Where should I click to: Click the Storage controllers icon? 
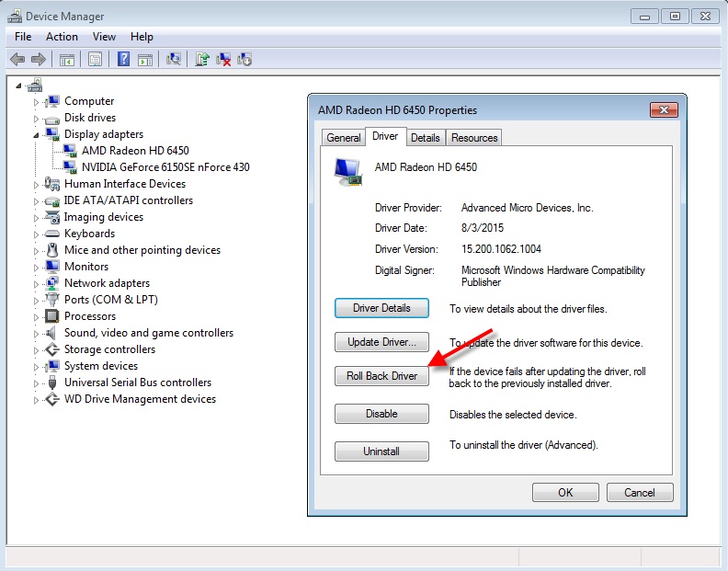tap(52, 349)
